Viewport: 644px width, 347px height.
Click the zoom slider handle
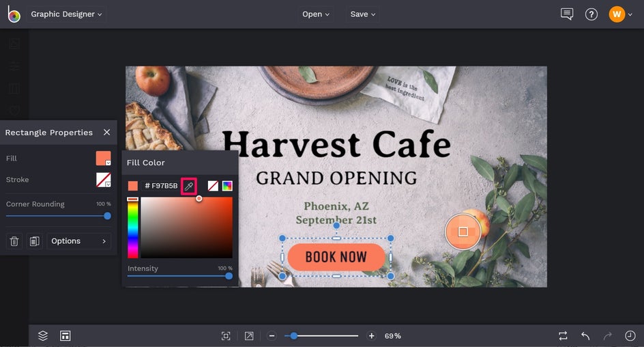coord(293,336)
